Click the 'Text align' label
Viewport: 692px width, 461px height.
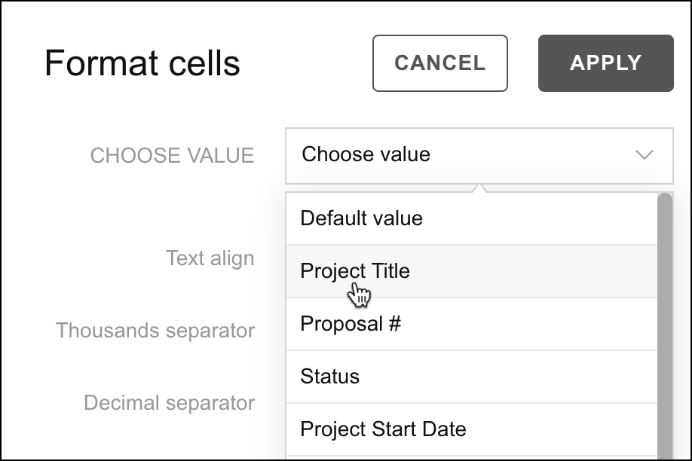click(x=210, y=258)
